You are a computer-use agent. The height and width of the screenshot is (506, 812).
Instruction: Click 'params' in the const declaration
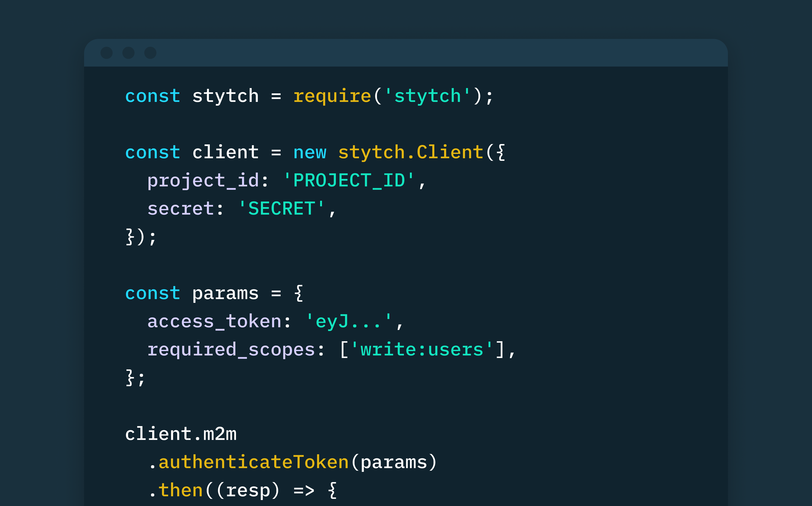[x=225, y=293]
